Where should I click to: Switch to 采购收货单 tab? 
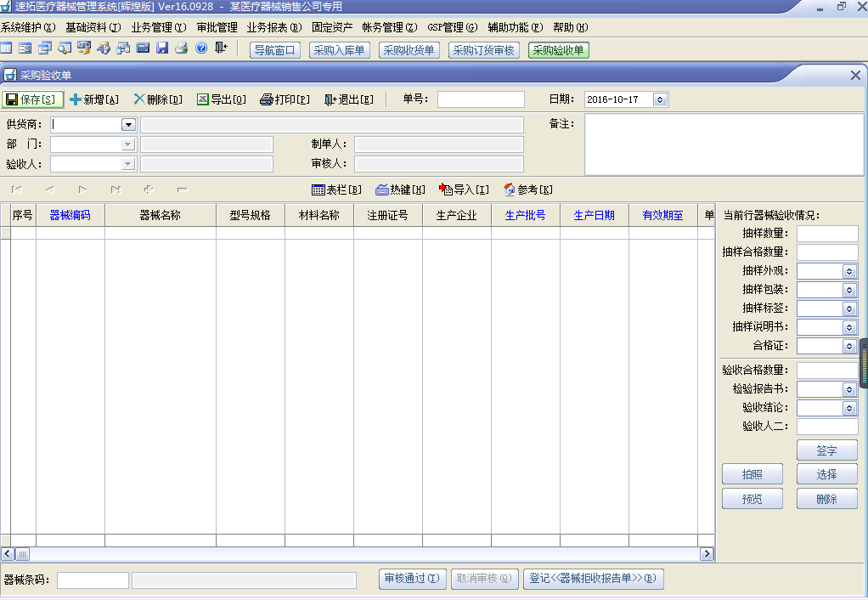[x=409, y=50]
